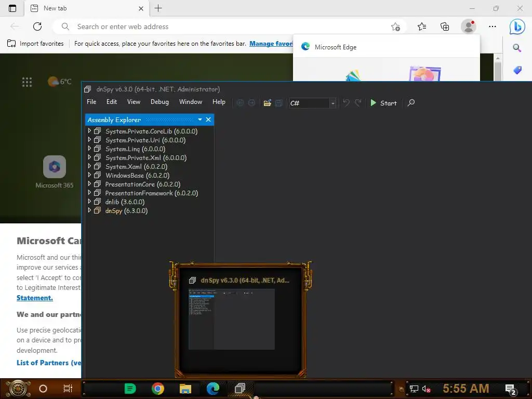This screenshot has height=399, width=532.
Task: Expand the dnSpy (6.3.0.0) assembly node
Action: point(89,210)
